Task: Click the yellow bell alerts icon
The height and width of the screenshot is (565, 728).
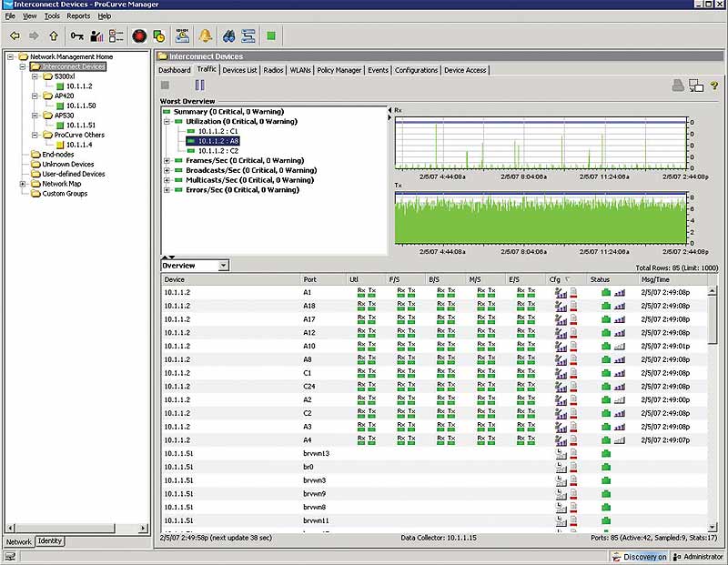Action: 206,36
